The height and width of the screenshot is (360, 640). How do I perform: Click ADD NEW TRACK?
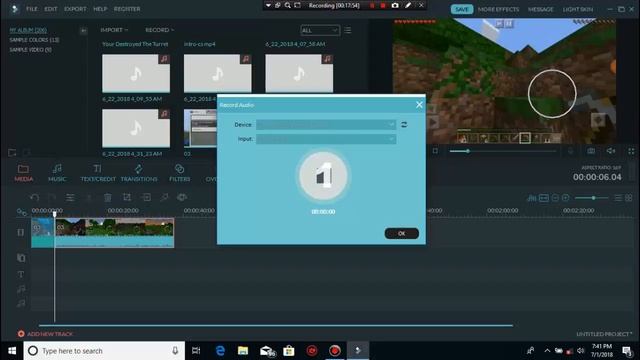[45, 334]
